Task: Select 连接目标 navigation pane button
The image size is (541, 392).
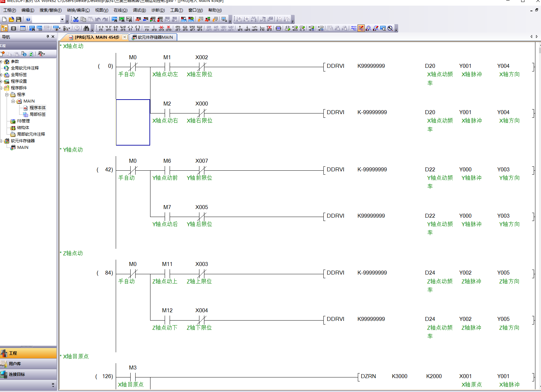Action: (x=28, y=374)
